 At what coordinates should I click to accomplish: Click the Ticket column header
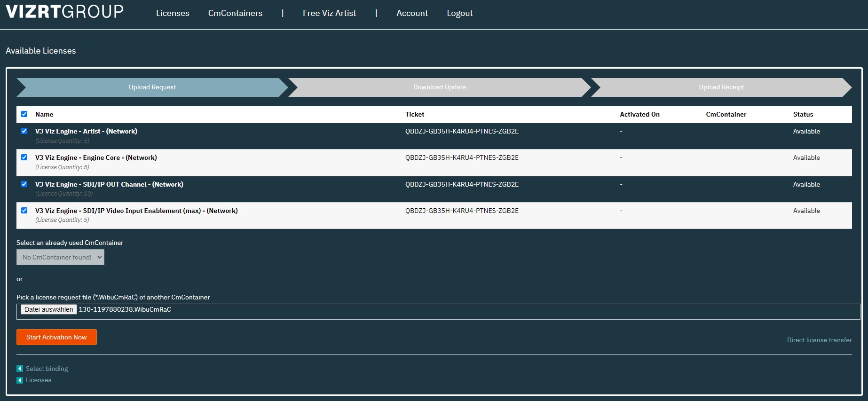click(x=415, y=114)
